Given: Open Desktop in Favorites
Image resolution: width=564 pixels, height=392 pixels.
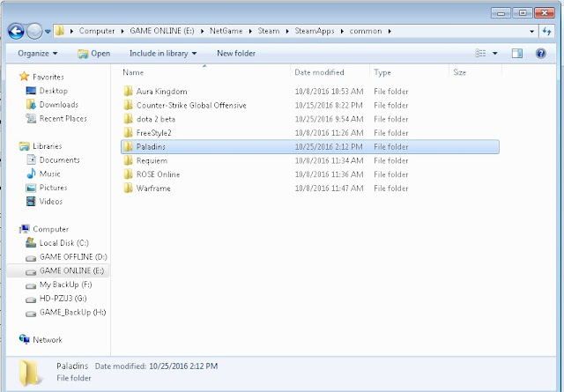Looking at the screenshot, I should [47, 91].
